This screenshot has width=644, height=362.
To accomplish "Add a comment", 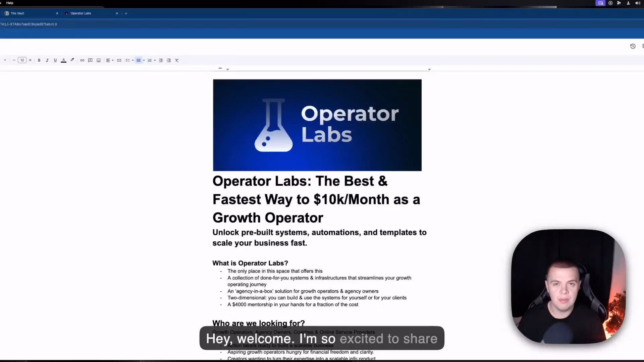I will pos(90,60).
